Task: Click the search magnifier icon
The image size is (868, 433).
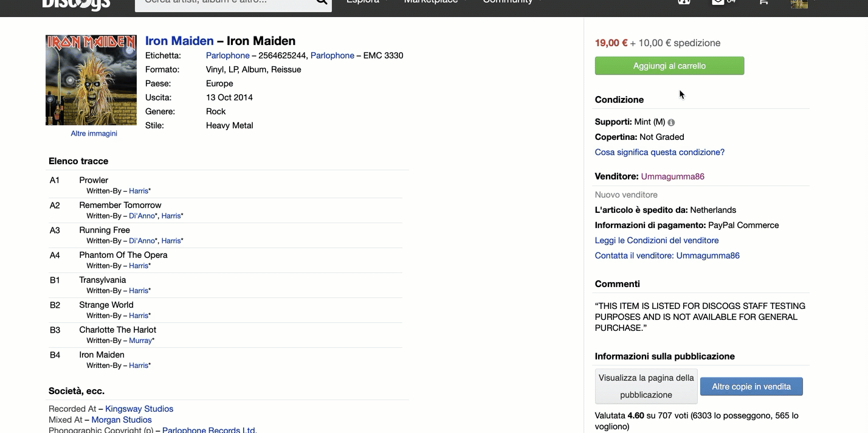Action: [322, 3]
